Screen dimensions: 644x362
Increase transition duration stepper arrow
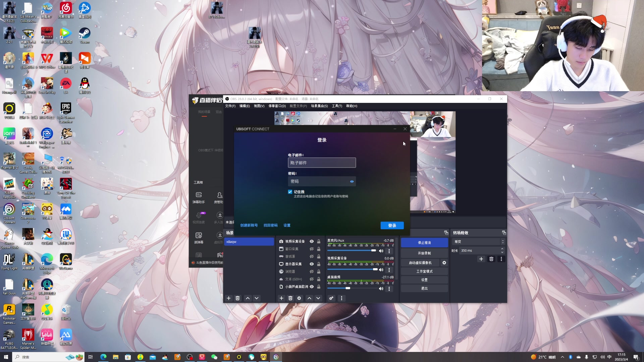click(502, 249)
